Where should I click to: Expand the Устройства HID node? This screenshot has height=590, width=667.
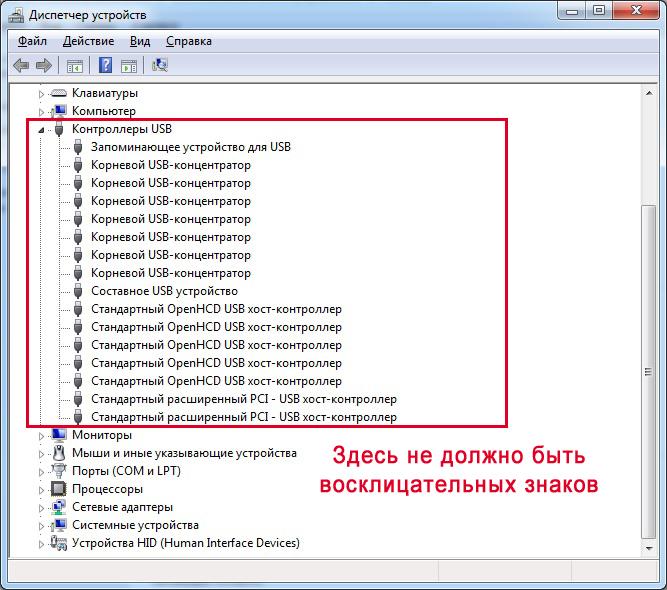(41, 544)
